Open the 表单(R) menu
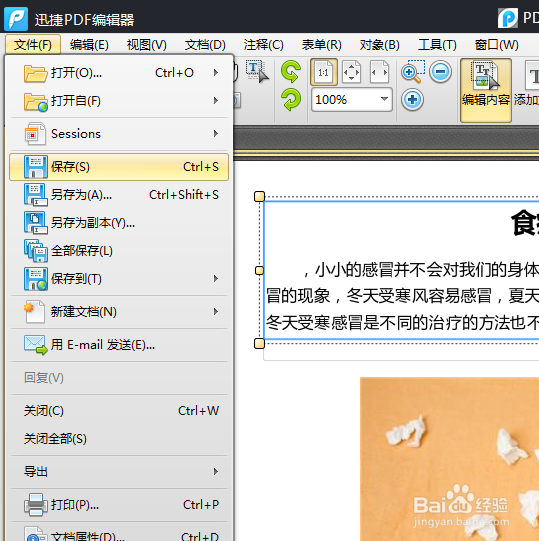Viewport: 539px width, 541px height. (x=321, y=45)
